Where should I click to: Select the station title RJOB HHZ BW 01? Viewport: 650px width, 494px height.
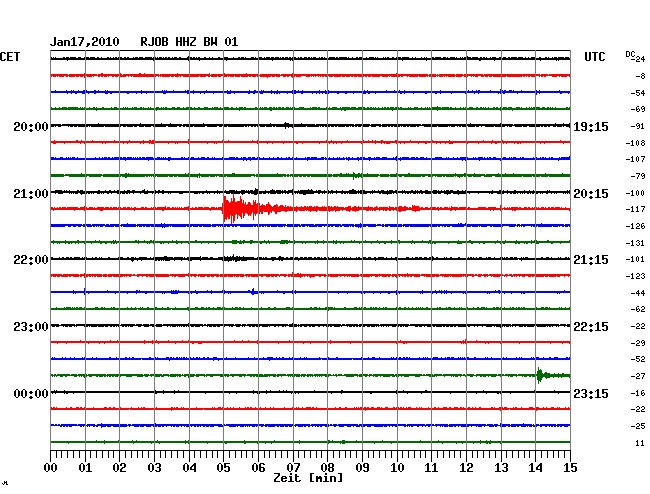pos(189,42)
